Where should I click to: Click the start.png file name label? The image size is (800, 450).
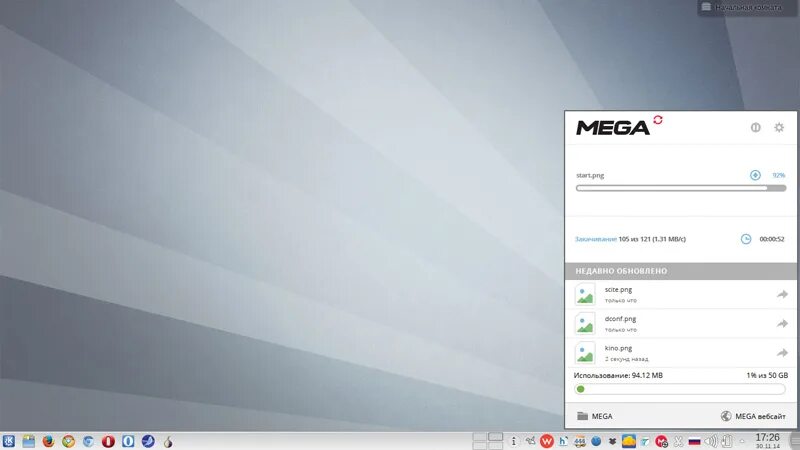point(590,175)
